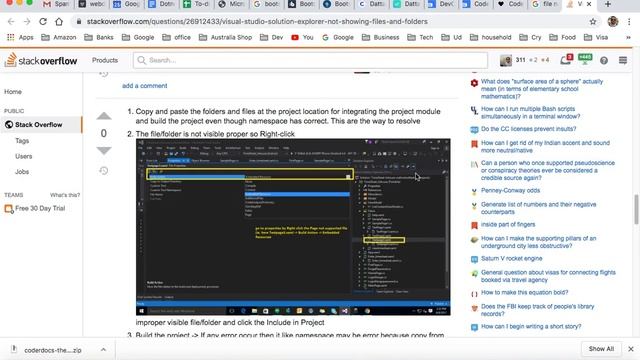640x360 pixels.
Task: Show more bookmarks with the overflow chevron
Action: 628,37
